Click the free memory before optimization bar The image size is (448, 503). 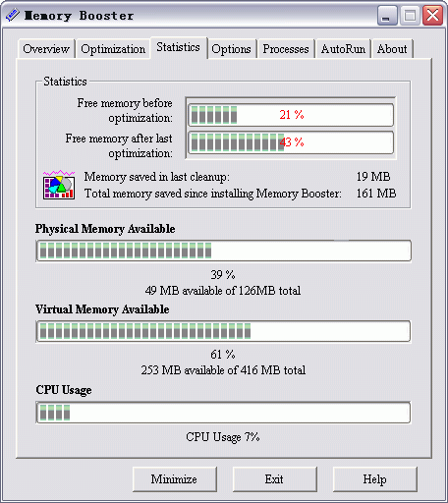pos(291,115)
